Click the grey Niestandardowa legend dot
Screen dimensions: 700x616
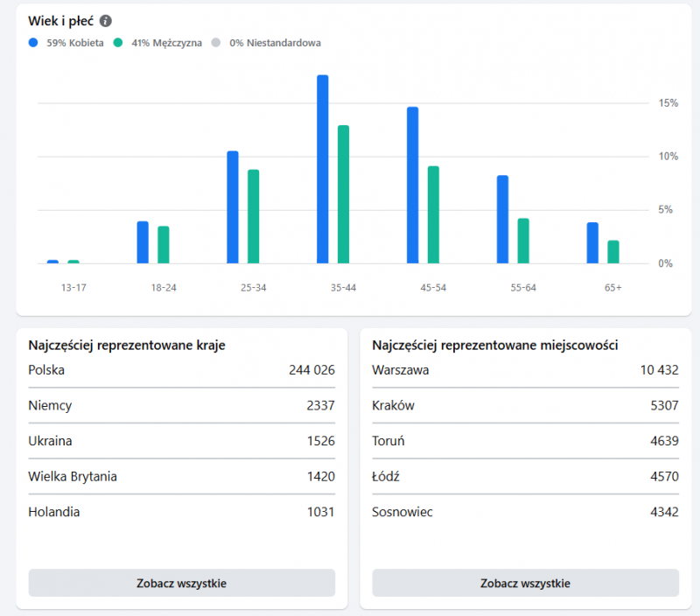[x=216, y=42]
